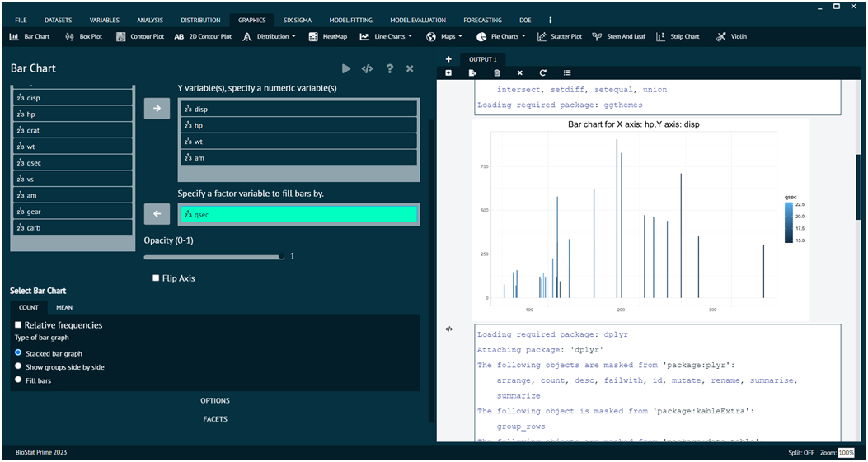
Task: Open the Scatter Plot tool
Action: (x=560, y=36)
